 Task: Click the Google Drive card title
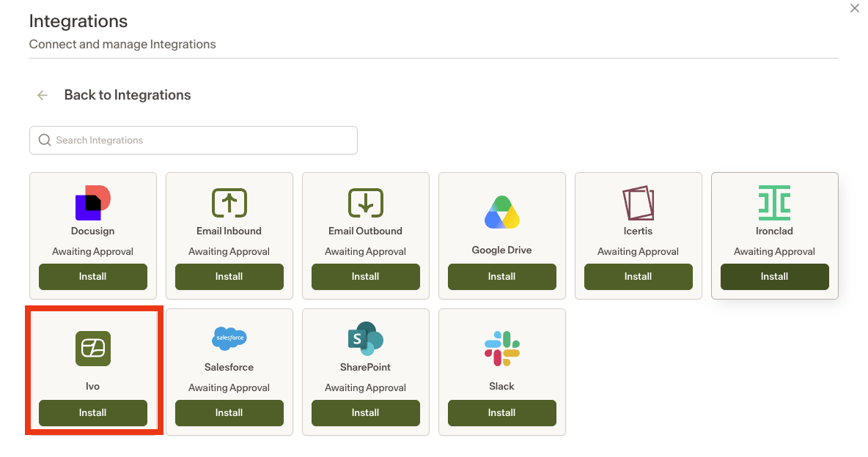(x=502, y=250)
